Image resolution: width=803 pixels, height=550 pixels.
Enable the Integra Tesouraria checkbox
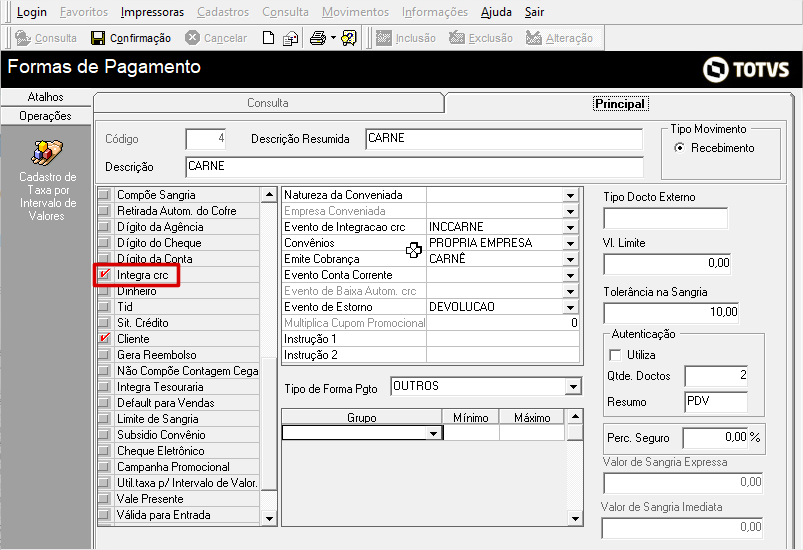[x=104, y=387]
